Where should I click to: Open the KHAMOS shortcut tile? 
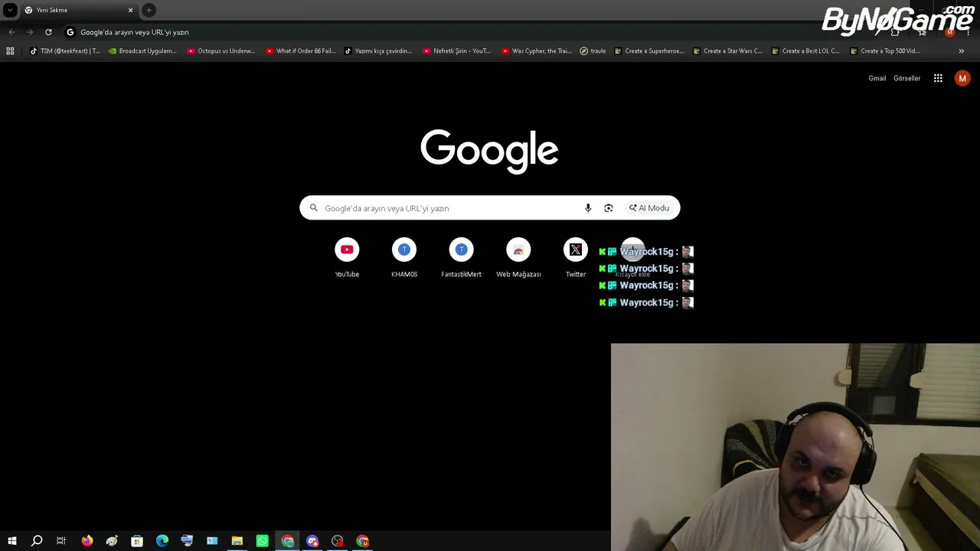pos(404,258)
